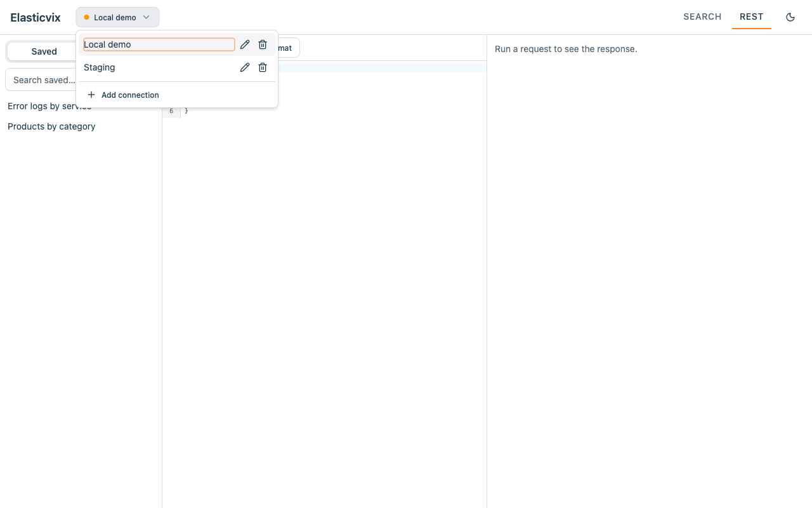Open the Error logs by service query
This screenshot has width=812, height=508.
pyautogui.click(x=49, y=106)
